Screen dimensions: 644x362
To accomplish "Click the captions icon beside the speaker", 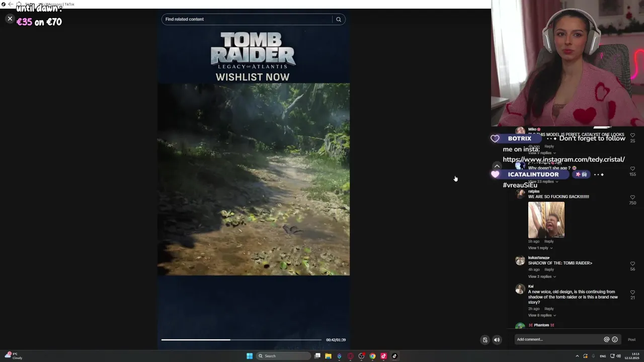I will coord(485,340).
